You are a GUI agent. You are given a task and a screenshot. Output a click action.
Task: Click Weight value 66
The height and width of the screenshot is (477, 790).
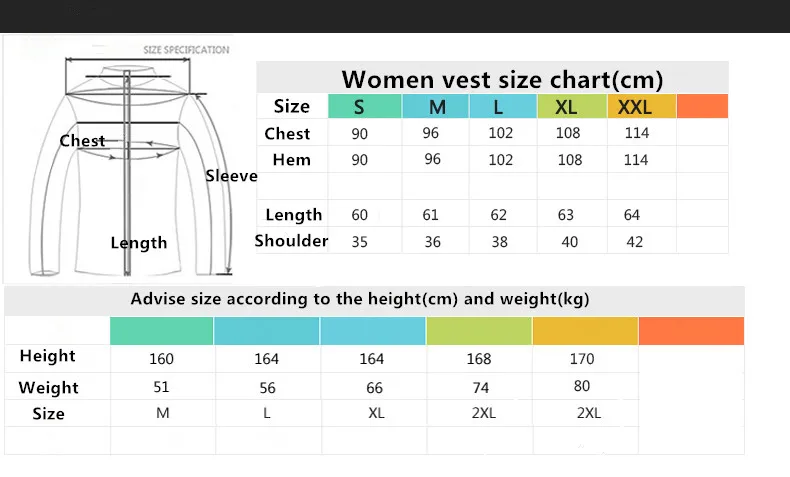(374, 388)
